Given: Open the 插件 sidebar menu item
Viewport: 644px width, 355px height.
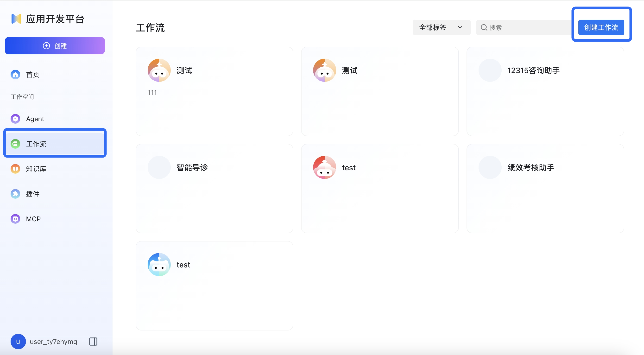Looking at the screenshot, I should 33,194.
